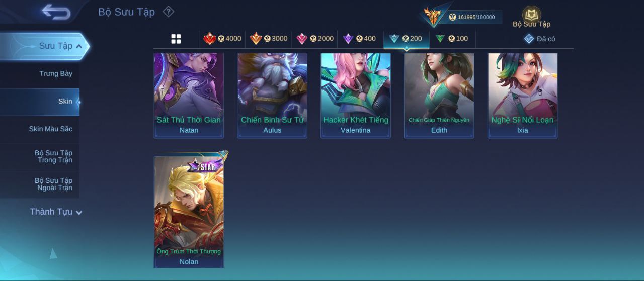Open Nolan Ông Trùm Thời Thượng skin card

point(189,212)
